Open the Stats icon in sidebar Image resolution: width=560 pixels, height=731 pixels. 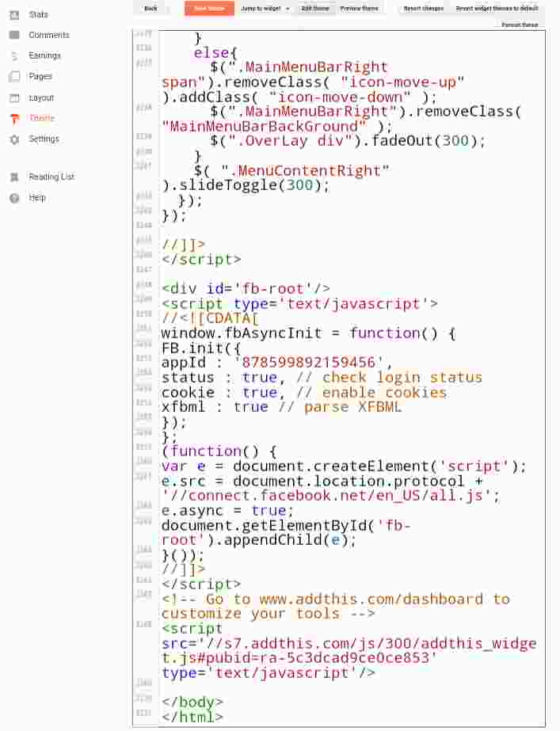[x=14, y=15]
